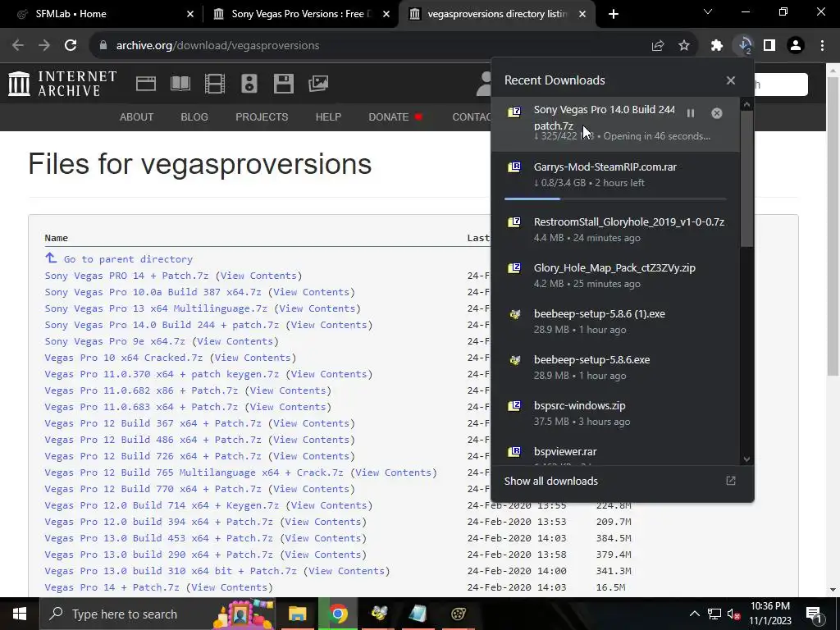Image resolution: width=840 pixels, height=630 pixels.
Task: Open the Internet Archive images icon
Action: 318,84
